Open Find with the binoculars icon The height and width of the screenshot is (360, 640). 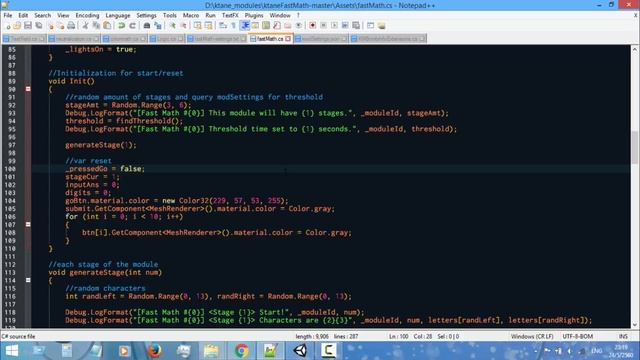(x=147, y=26)
